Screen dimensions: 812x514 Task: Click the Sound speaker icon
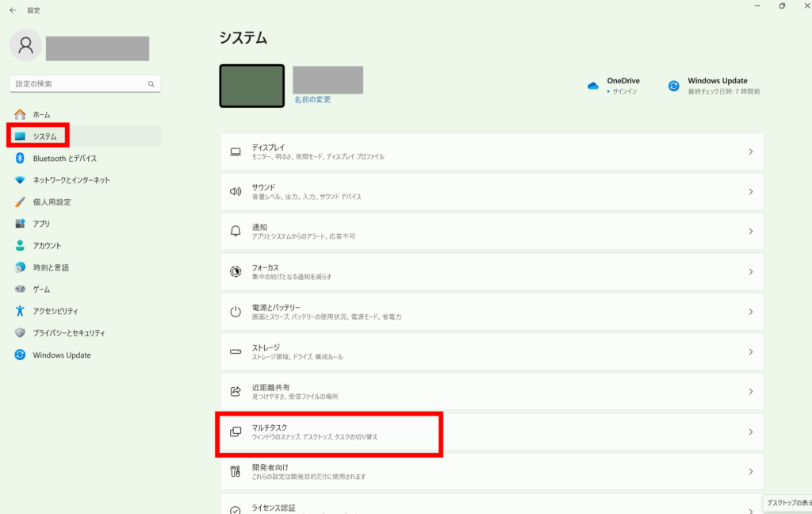coord(236,191)
